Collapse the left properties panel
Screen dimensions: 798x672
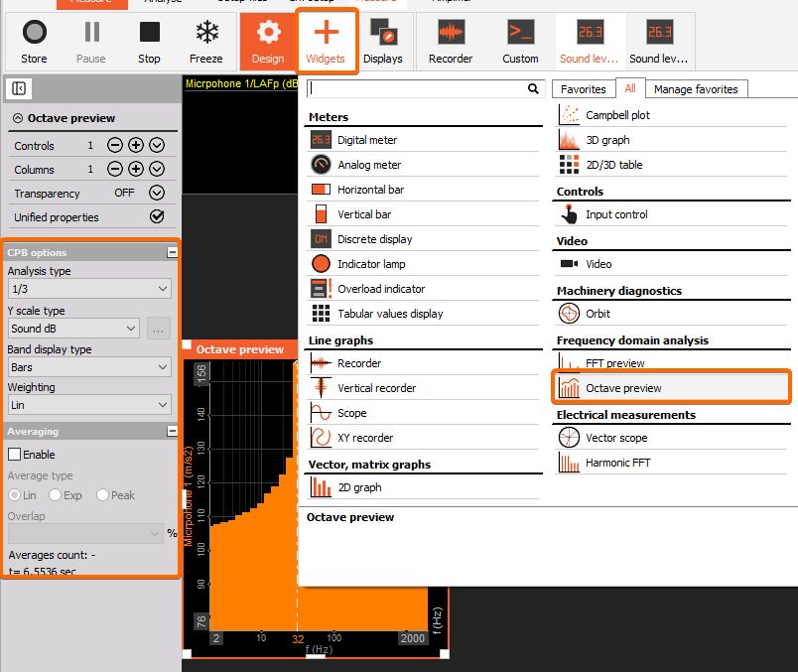coord(19,88)
